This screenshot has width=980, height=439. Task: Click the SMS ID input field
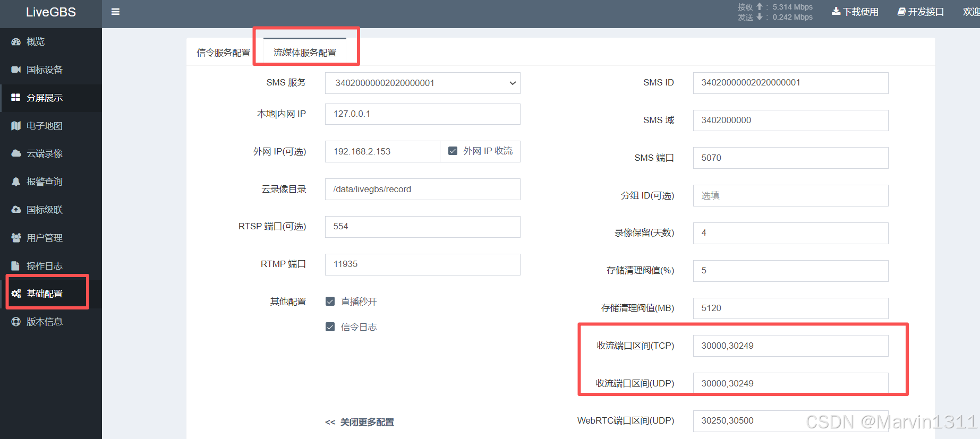pyautogui.click(x=790, y=83)
